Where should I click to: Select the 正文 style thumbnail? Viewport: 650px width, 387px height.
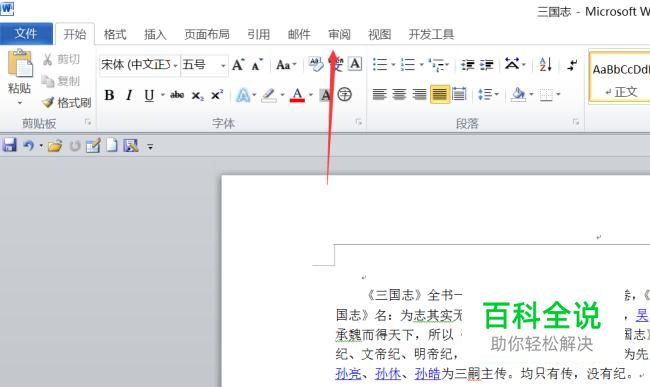tap(620, 77)
